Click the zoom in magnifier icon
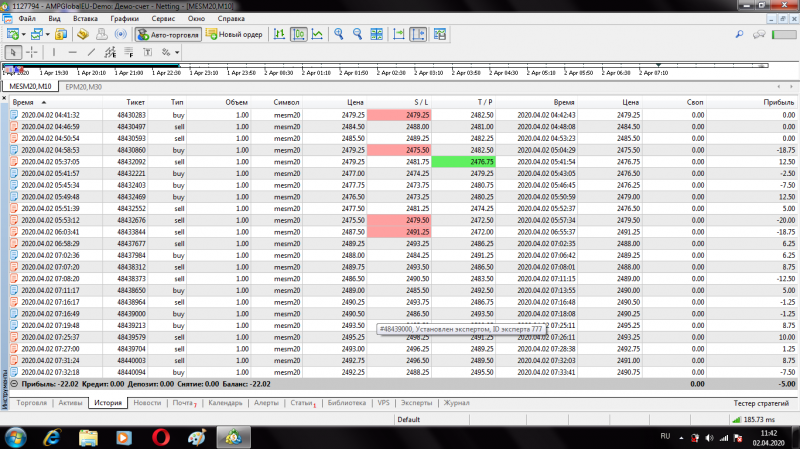Viewport: 800px width, 449px height. (x=338, y=34)
